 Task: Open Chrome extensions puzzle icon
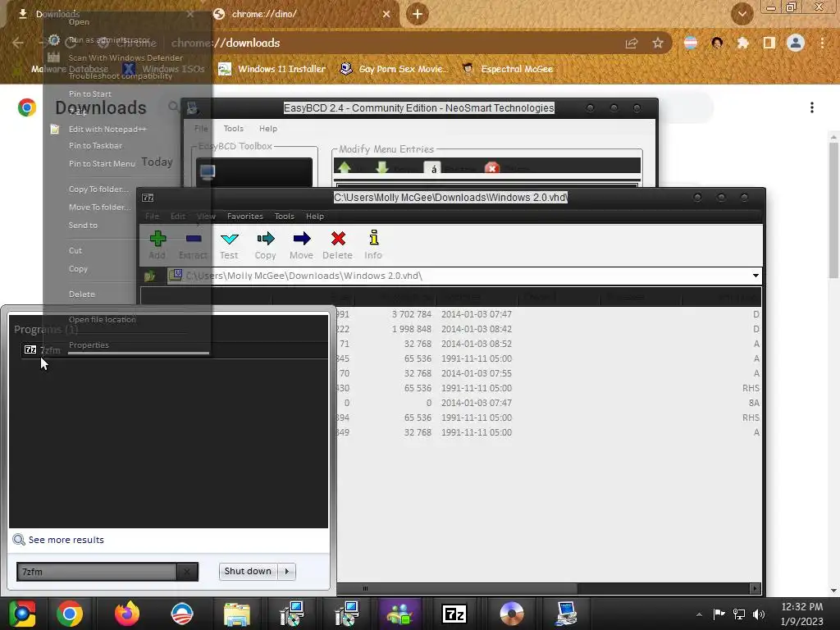coord(742,43)
